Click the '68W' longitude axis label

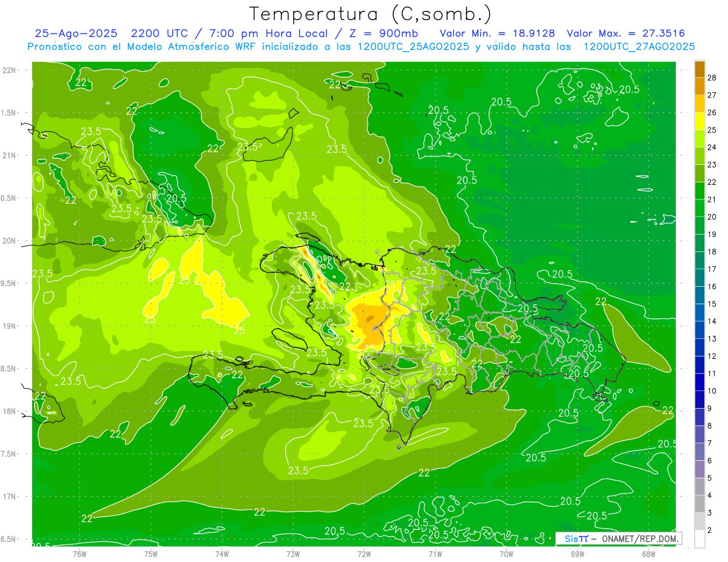pyautogui.click(x=649, y=554)
